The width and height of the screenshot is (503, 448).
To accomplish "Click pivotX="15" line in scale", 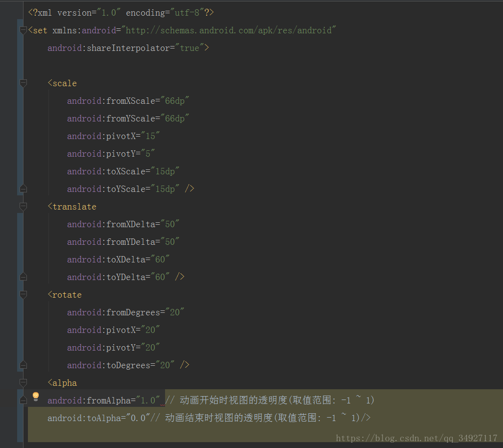I will coord(114,136).
